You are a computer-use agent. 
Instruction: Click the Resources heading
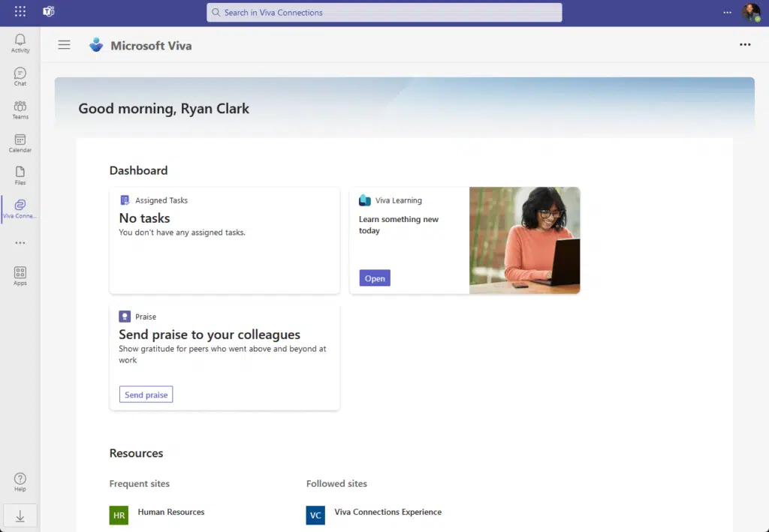[137, 453]
